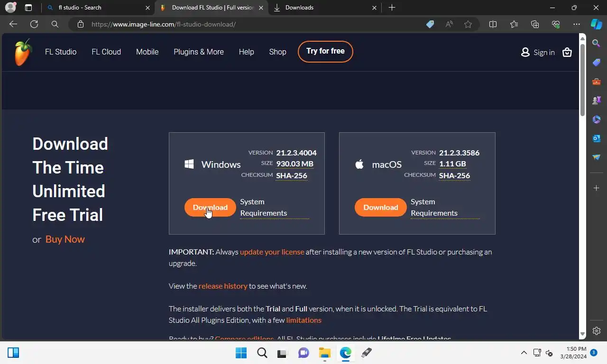607x364 pixels.
Task: Open the 'release history' link
Action: pos(223,286)
